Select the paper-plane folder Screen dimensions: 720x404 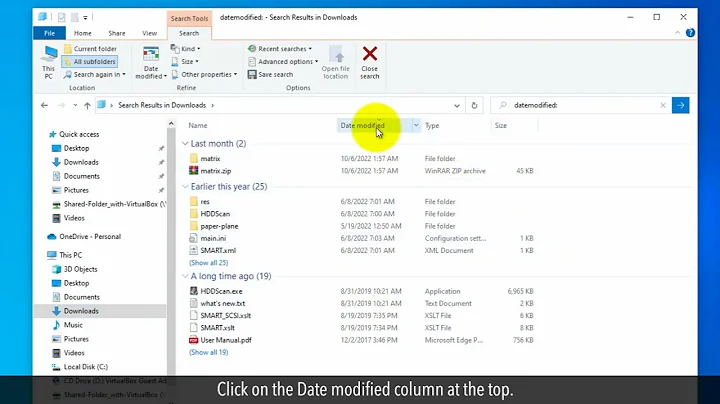coord(219,226)
